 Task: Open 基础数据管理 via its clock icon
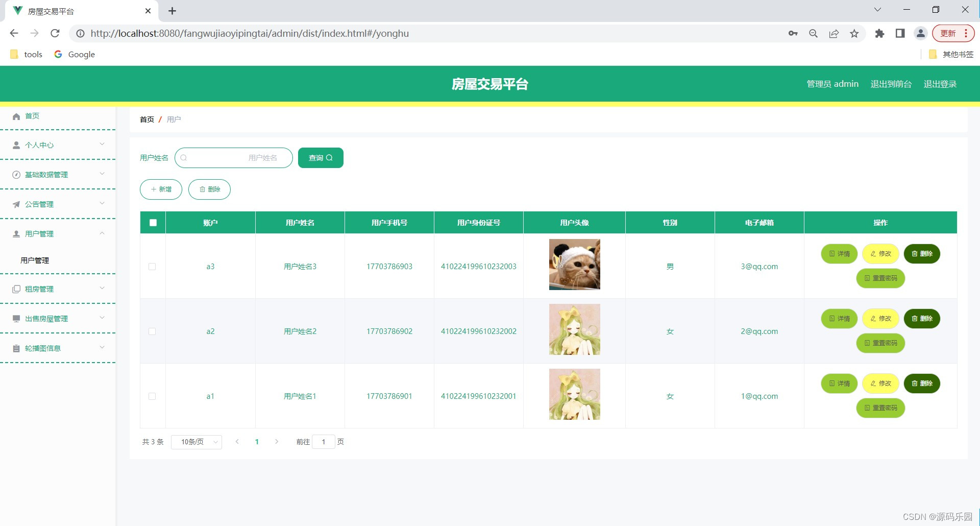[16, 174]
